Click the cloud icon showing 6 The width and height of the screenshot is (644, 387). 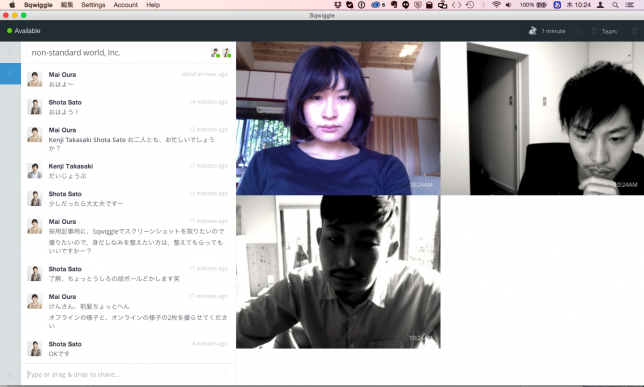378,5
